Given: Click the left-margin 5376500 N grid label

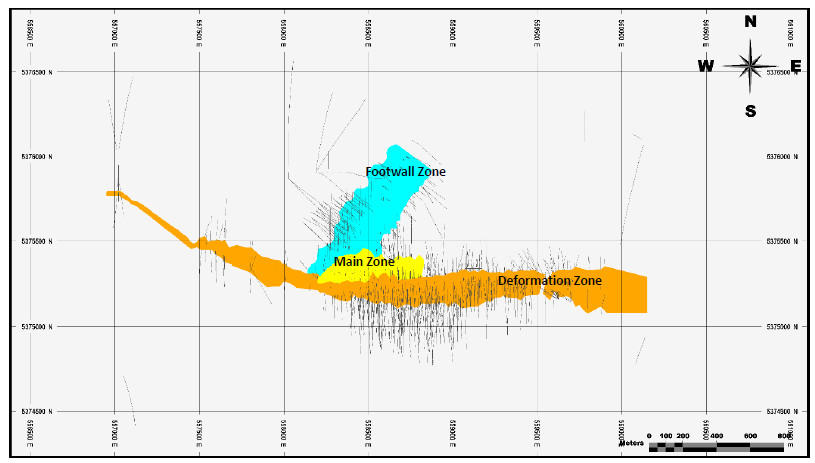Looking at the screenshot, I should [x=37, y=72].
